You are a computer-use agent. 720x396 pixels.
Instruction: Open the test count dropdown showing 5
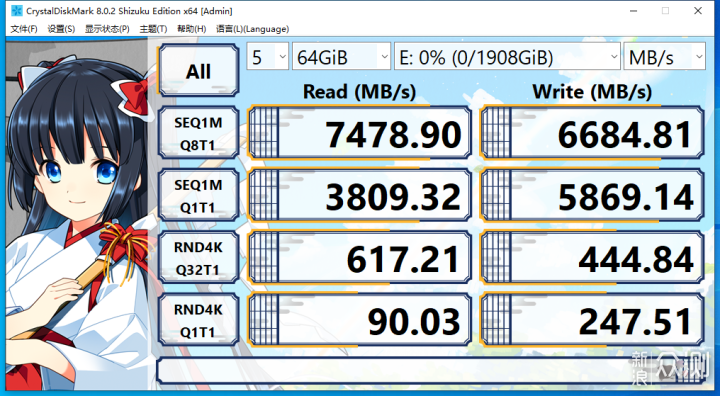coord(268,57)
